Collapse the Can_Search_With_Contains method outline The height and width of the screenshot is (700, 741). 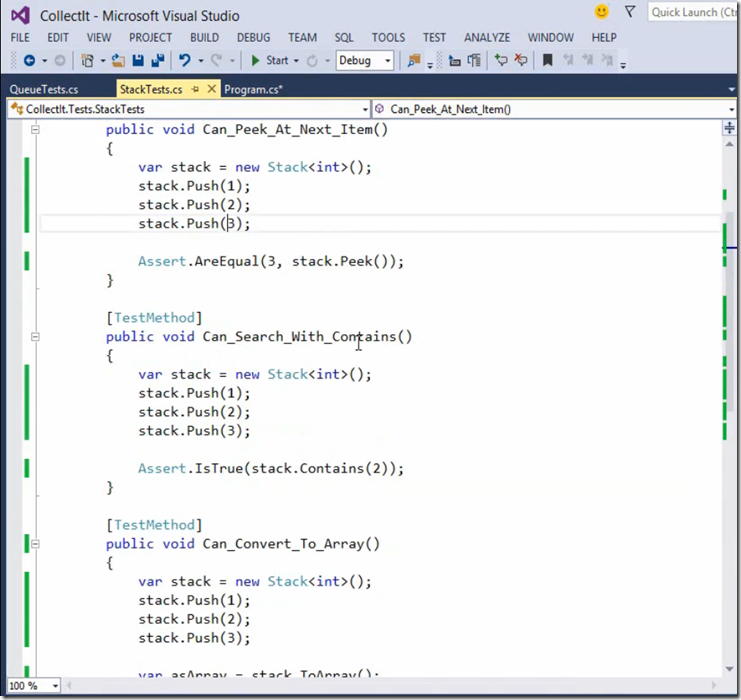pos(35,337)
